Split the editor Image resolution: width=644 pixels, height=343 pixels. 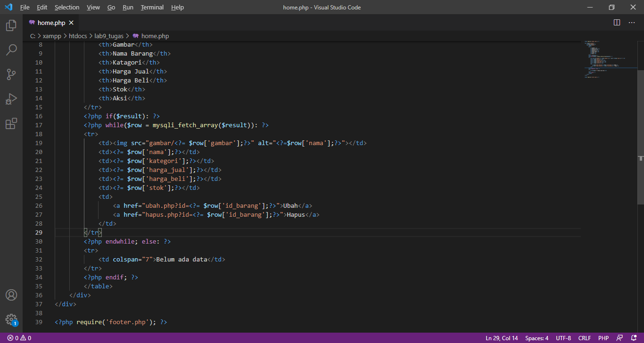(616, 22)
